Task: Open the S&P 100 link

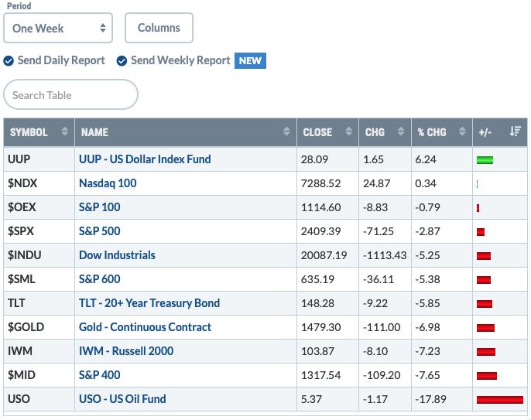Action: point(100,207)
